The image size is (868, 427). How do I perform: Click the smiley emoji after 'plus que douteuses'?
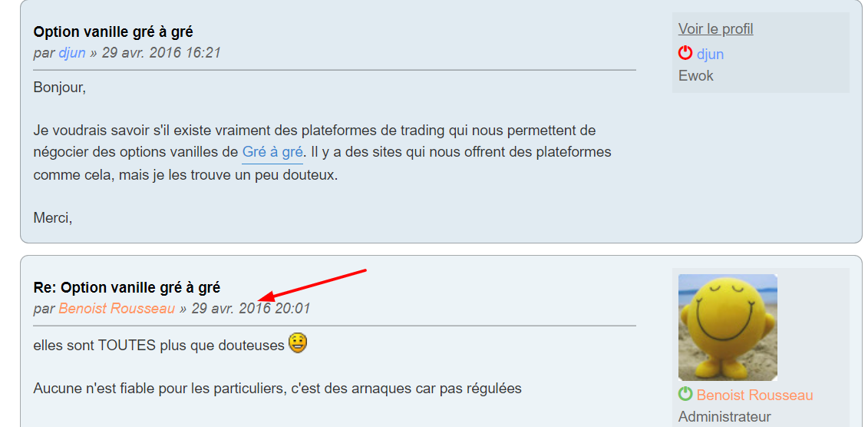click(x=298, y=343)
